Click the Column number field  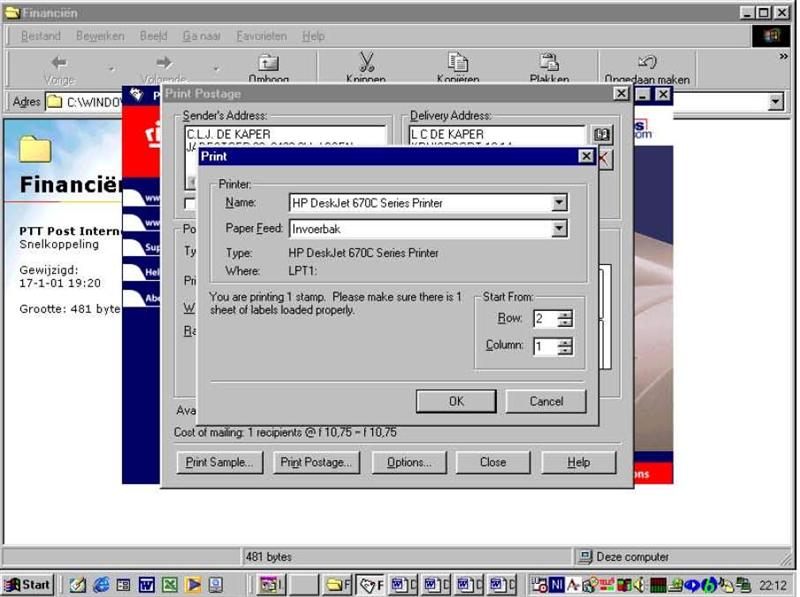(x=544, y=346)
